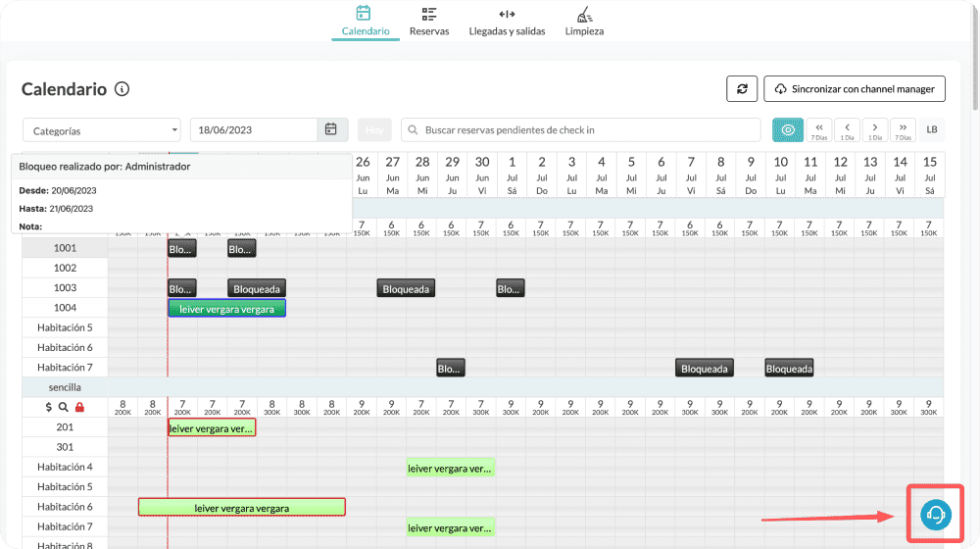Click the magnifier icon under sencilla

(64, 407)
